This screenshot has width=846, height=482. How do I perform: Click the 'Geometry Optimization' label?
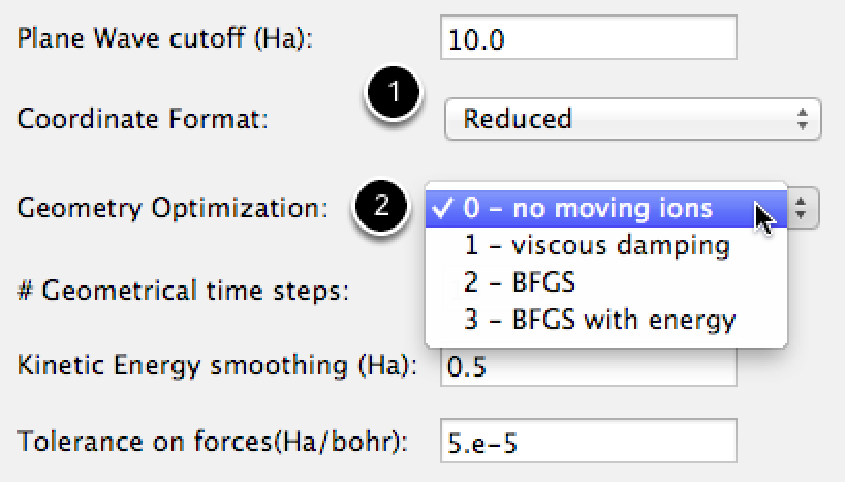(172, 208)
